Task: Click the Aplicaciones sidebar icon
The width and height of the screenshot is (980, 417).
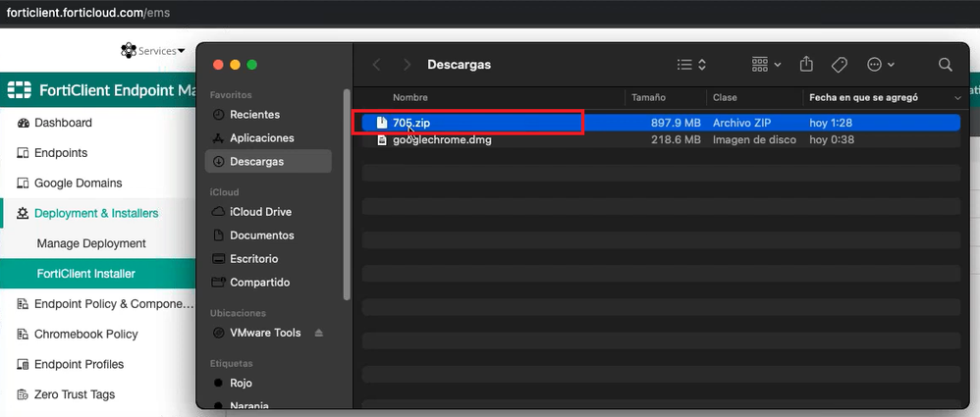Action: pos(218,138)
